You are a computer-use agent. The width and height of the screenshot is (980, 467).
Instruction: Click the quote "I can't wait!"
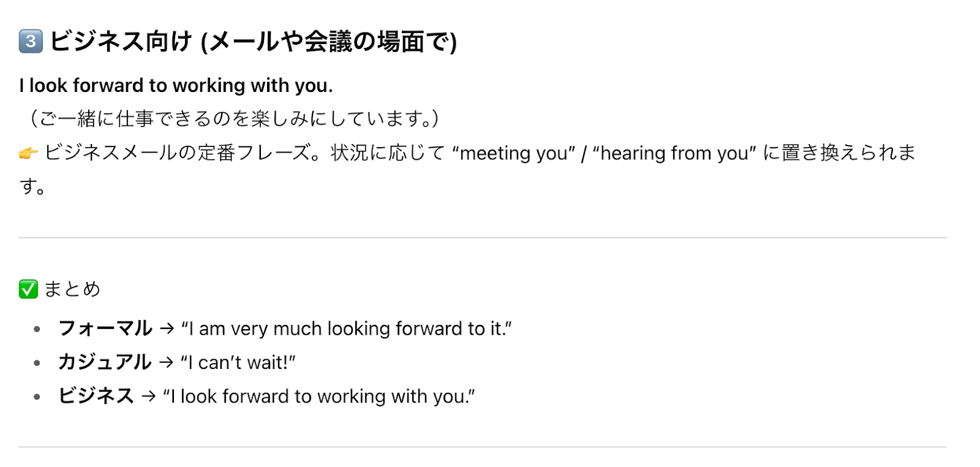[x=238, y=363]
